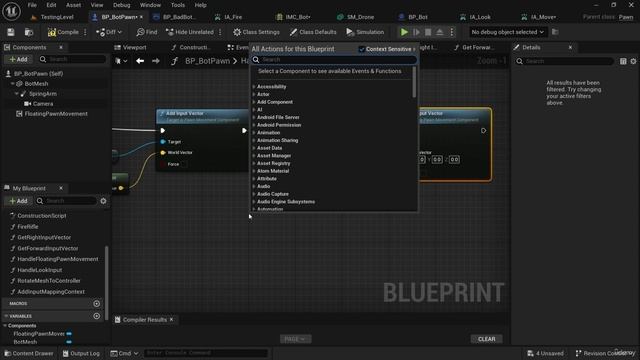This screenshot has width=640, height=360.
Task: Close the BP_BotPawn tab
Action: [x=141, y=17]
